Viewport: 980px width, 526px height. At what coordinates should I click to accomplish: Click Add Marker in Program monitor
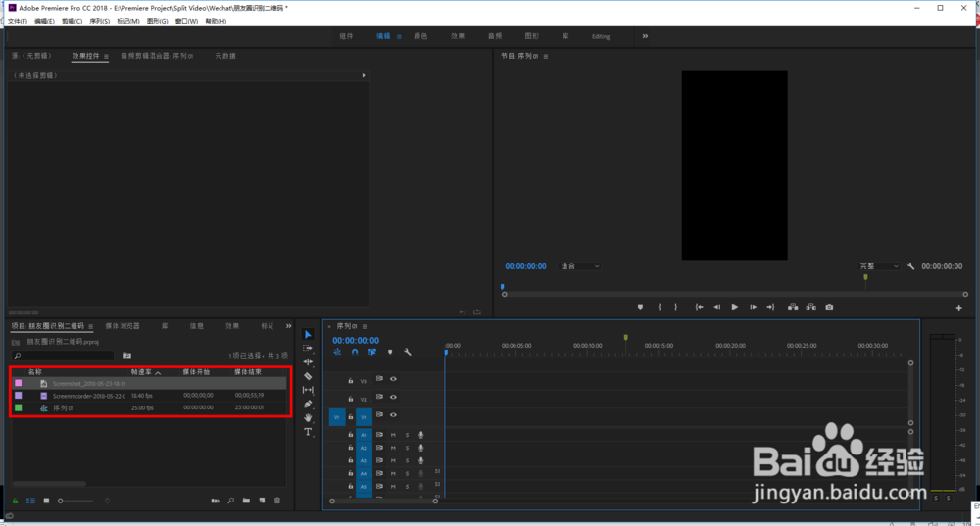(640, 307)
